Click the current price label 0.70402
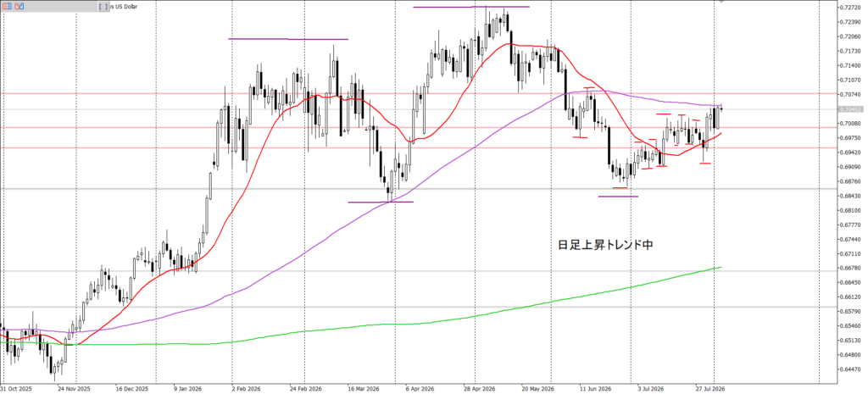 pyautogui.click(x=849, y=109)
